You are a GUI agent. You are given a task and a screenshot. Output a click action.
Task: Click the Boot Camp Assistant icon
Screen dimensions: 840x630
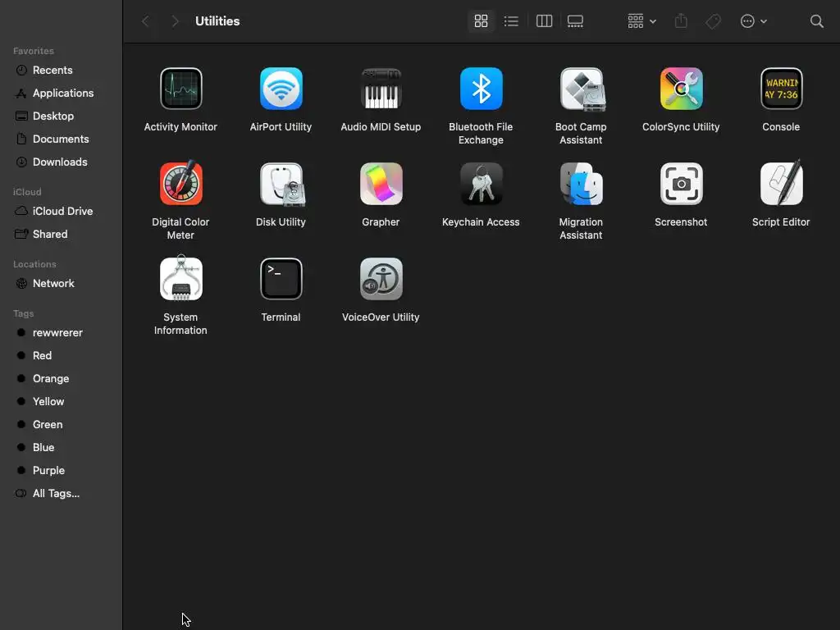(582, 89)
